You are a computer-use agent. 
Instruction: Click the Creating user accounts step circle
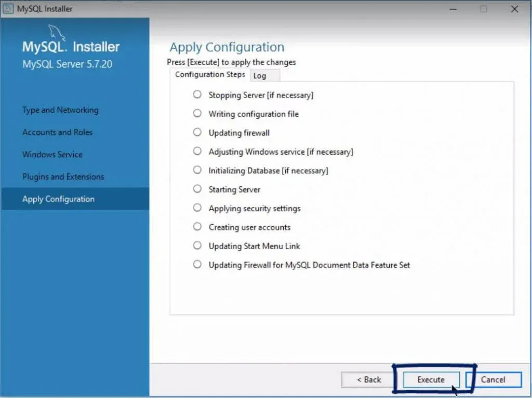197,226
